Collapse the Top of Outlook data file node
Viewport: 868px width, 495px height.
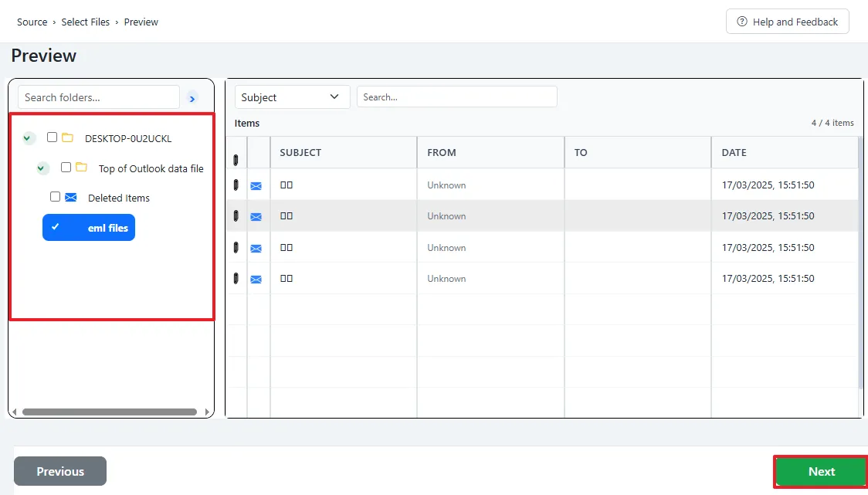point(42,168)
